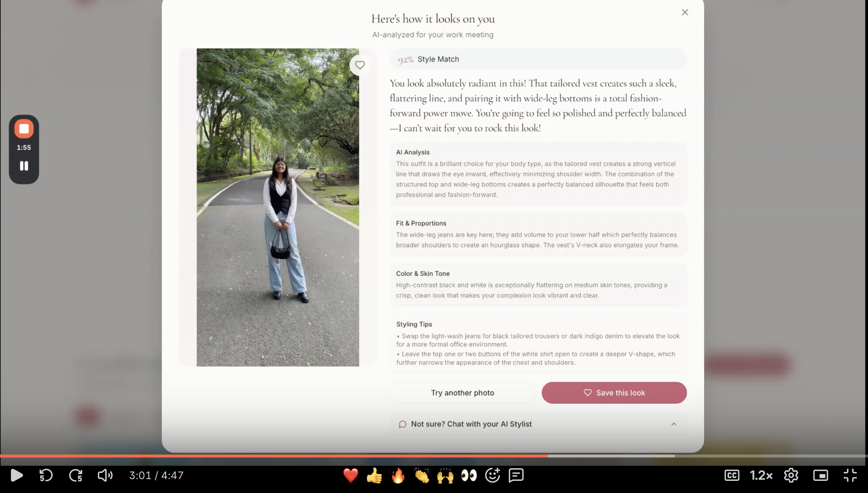Mute the video volume
Viewport: 868px width, 493px height.
[x=105, y=475]
